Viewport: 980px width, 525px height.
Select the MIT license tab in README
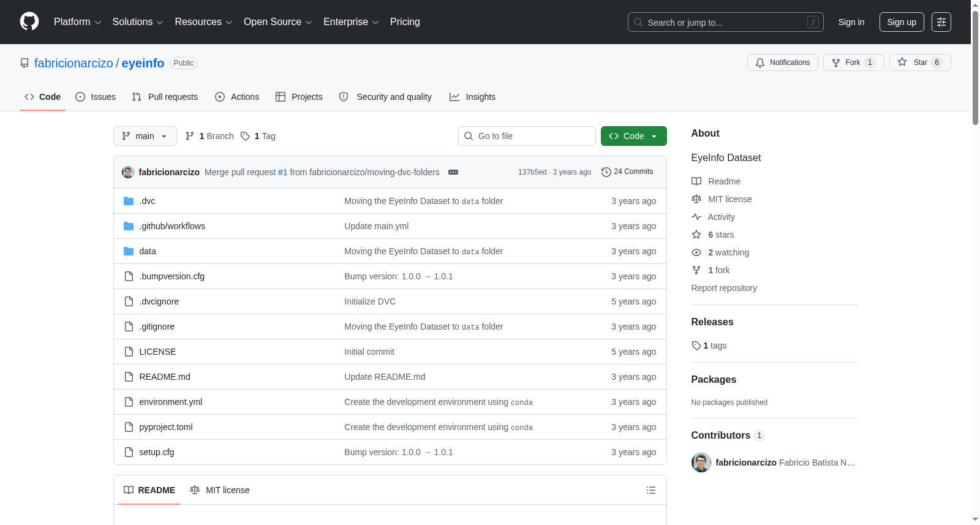click(220, 490)
